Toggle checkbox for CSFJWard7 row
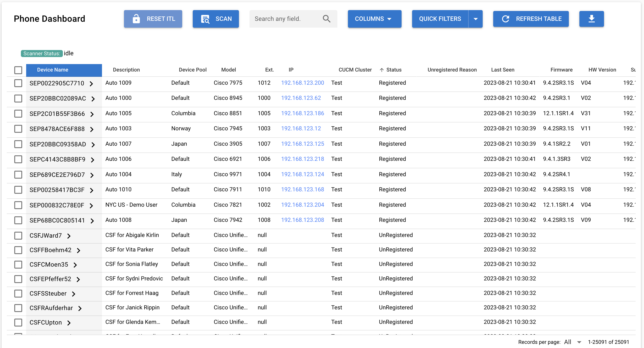 click(x=18, y=235)
